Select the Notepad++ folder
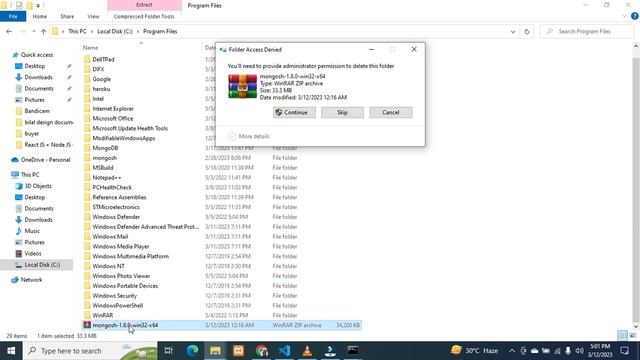640x360 pixels. click(x=107, y=178)
